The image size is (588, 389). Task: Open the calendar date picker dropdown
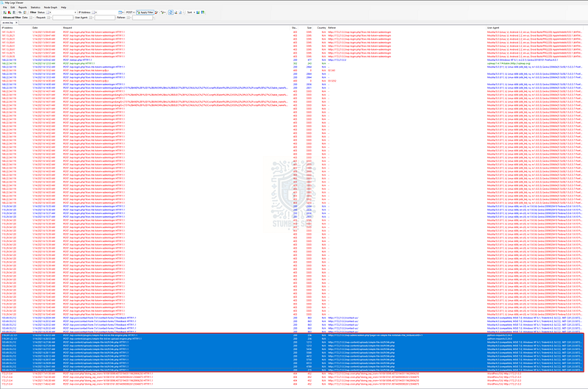tap(121, 13)
